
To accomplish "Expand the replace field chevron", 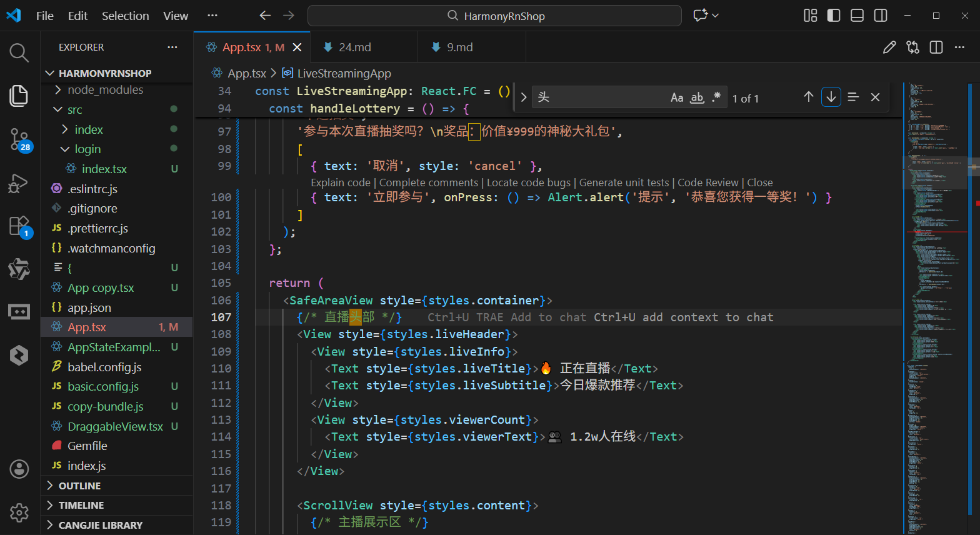I will [524, 97].
